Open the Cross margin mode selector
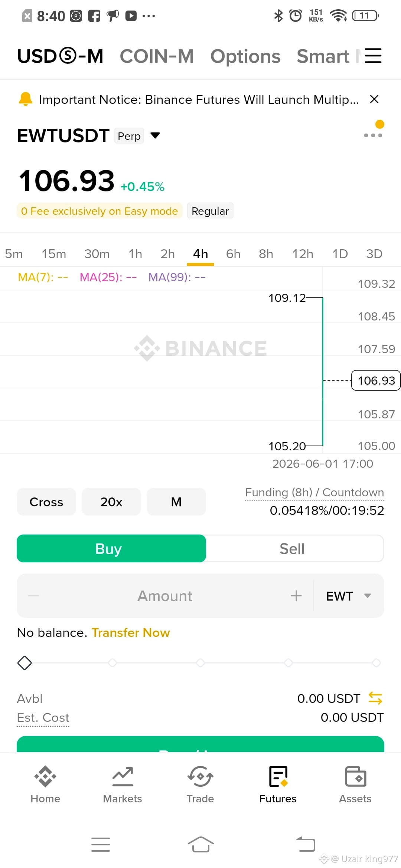 click(x=46, y=502)
